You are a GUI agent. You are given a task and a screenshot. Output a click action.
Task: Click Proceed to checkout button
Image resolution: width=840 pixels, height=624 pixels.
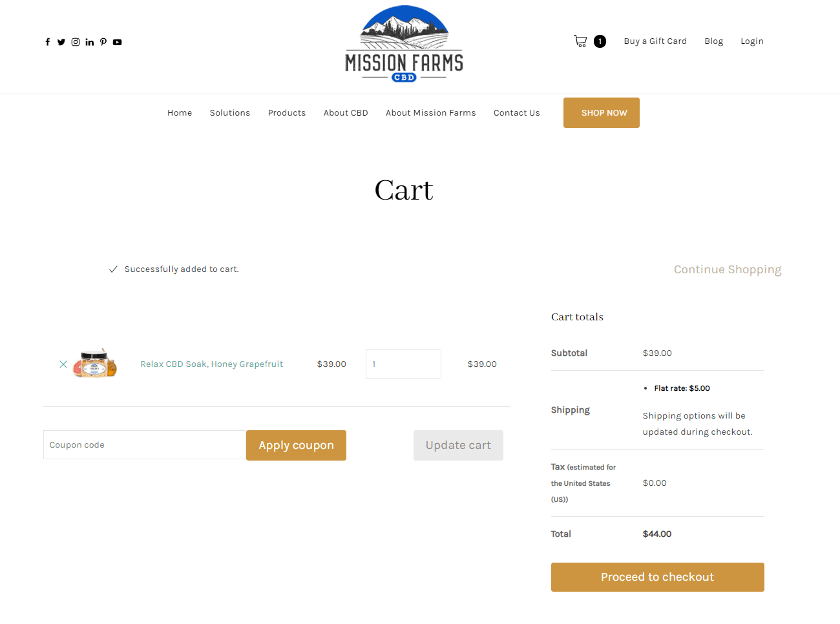point(657,577)
